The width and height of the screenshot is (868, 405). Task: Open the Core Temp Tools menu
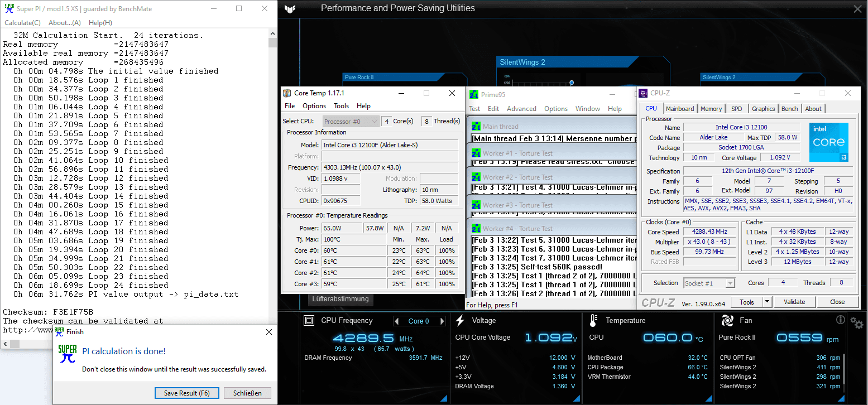point(341,106)
